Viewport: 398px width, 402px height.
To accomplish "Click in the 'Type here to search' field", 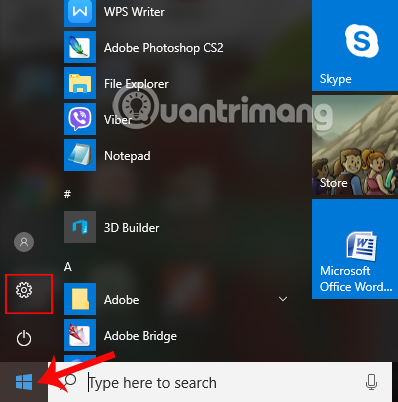I will click(220, 382).
